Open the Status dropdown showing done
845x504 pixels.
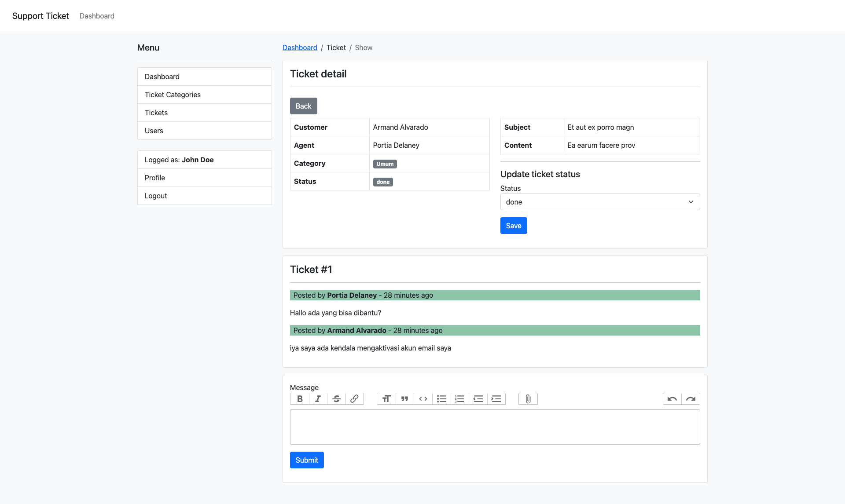pyautogui.click(x=600, y=202)
